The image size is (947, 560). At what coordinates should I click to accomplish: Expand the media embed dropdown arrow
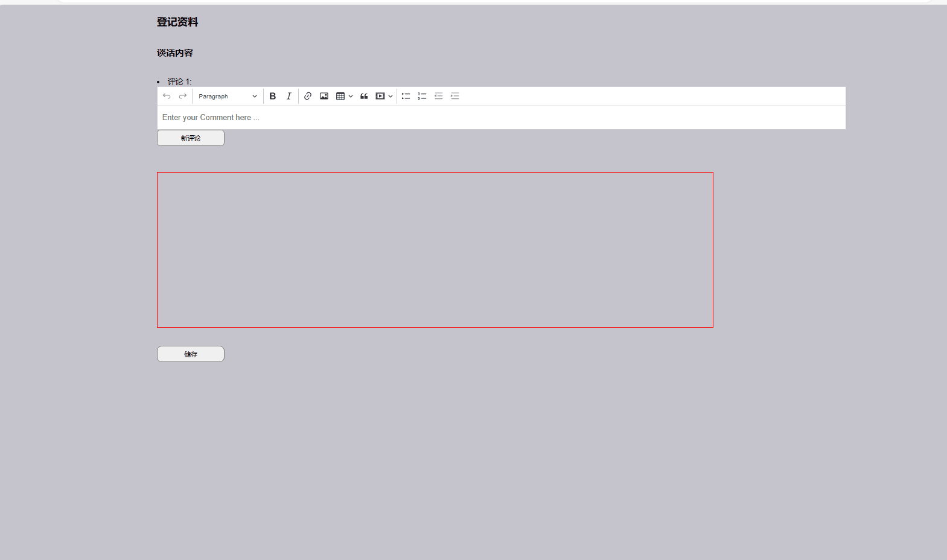click(391, 96)
